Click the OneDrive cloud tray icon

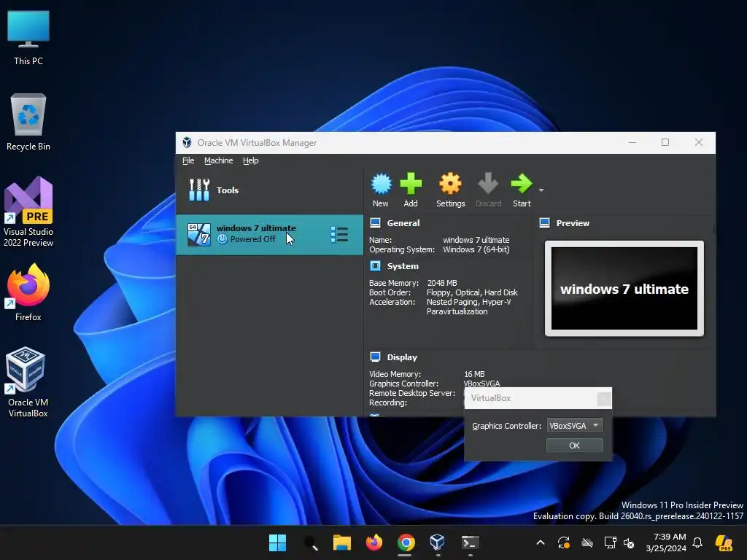pos(587,542)
